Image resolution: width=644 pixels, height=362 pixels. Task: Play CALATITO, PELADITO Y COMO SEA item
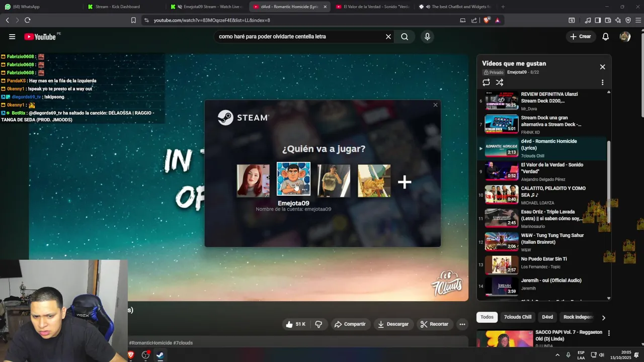click(542, 195)
